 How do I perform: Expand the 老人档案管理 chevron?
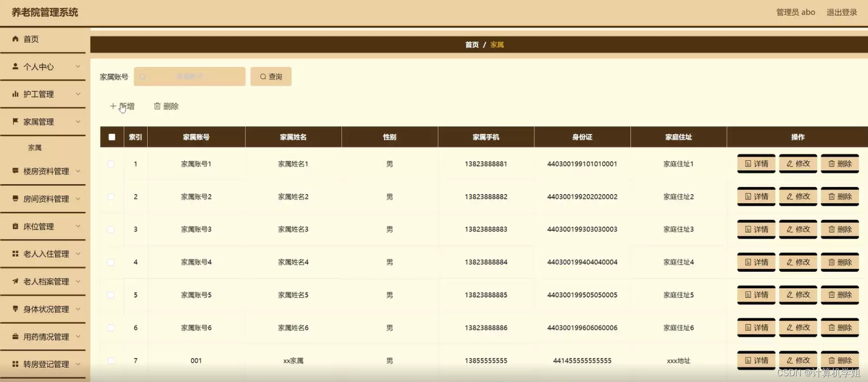(x=78, y=281)
